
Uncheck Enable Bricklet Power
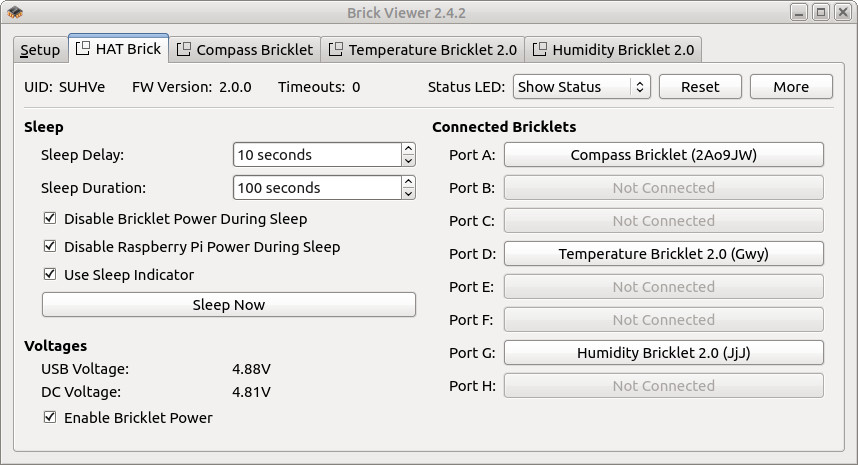[x=50, y=417]
